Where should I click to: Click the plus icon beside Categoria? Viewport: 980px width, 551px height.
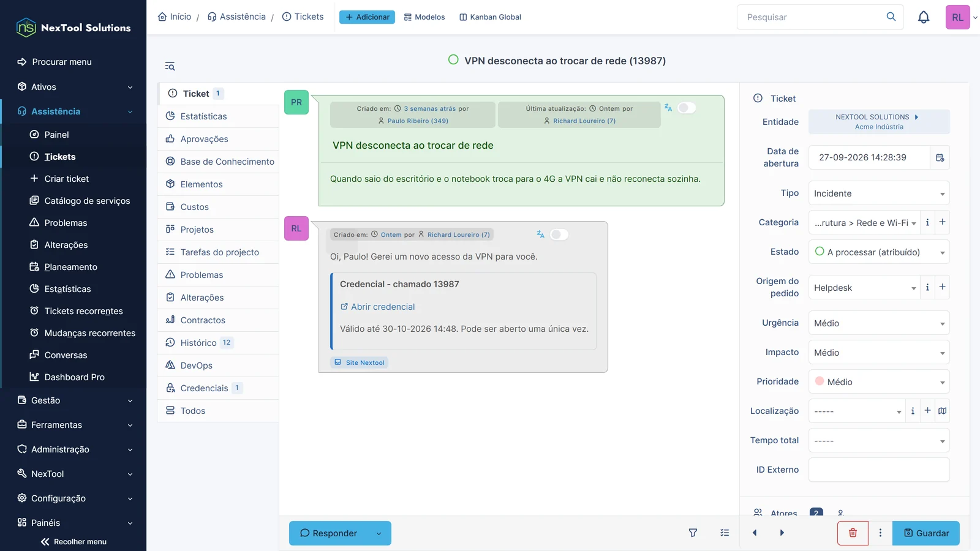(x=942, y=222)
